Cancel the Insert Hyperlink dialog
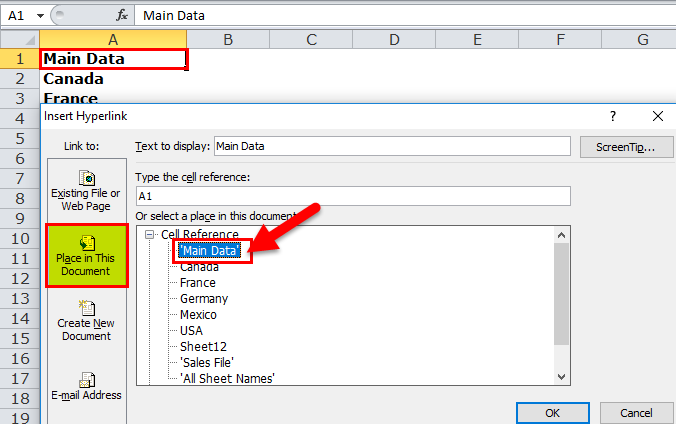 636,412
